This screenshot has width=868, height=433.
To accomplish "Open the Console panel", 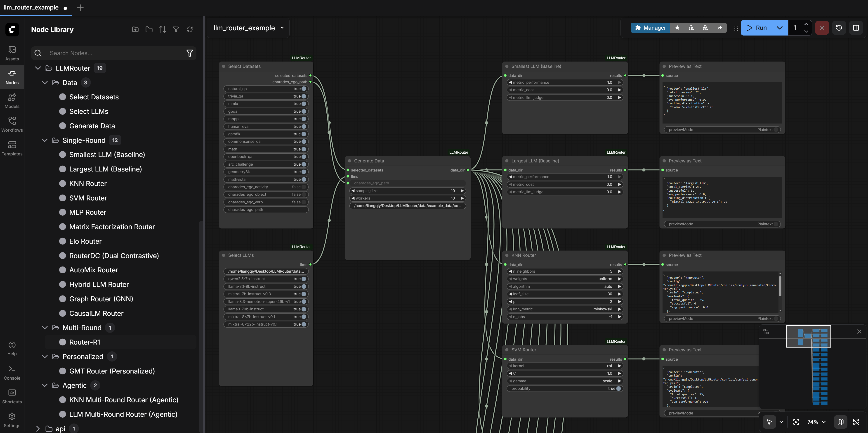I will (x=12, y=373).
